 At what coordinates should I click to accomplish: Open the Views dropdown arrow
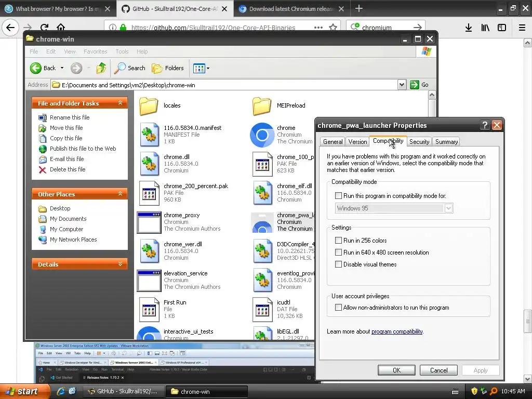coord(208,68)
